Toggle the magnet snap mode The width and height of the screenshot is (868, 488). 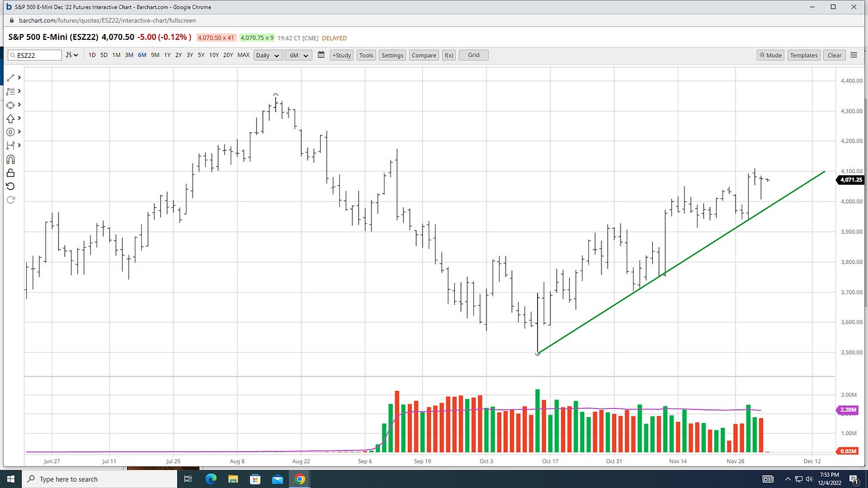[10, 159]
